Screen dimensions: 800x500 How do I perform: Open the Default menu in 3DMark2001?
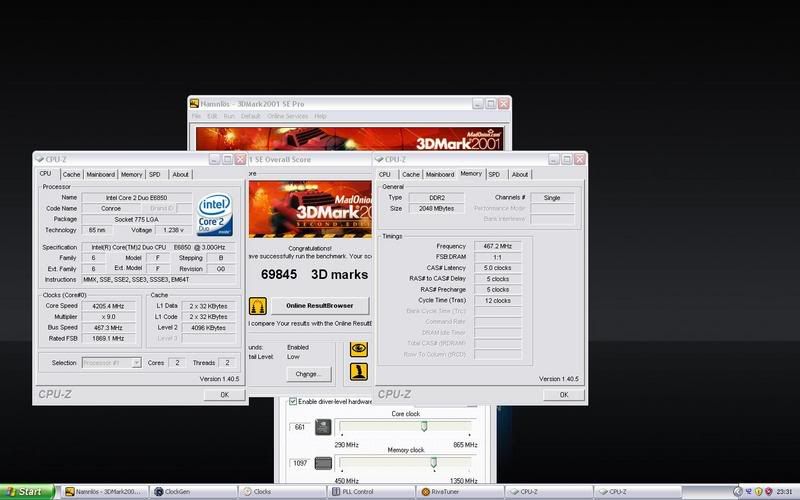(x=251, y=116)
